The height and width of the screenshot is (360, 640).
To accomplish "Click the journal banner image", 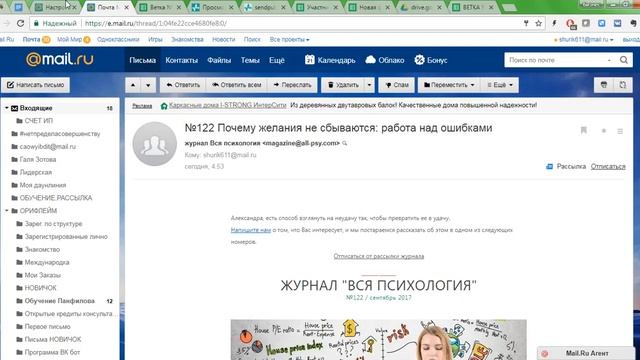I will [x=378, y=340].
